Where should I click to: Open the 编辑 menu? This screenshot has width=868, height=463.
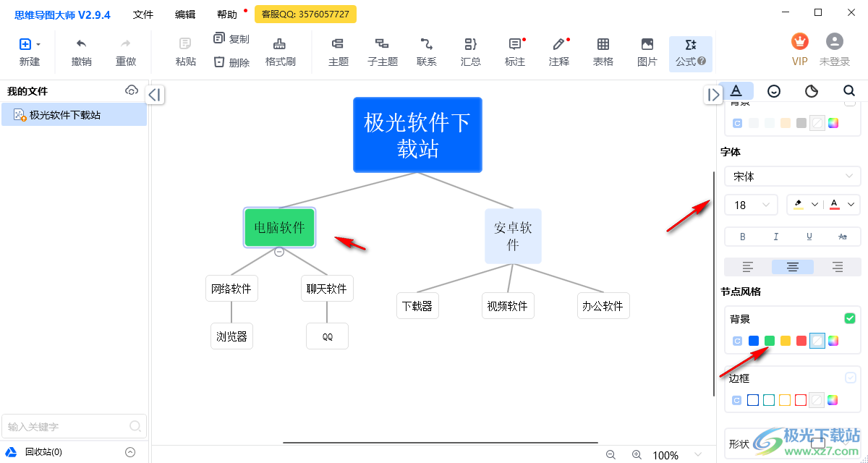tap(185, 14)
